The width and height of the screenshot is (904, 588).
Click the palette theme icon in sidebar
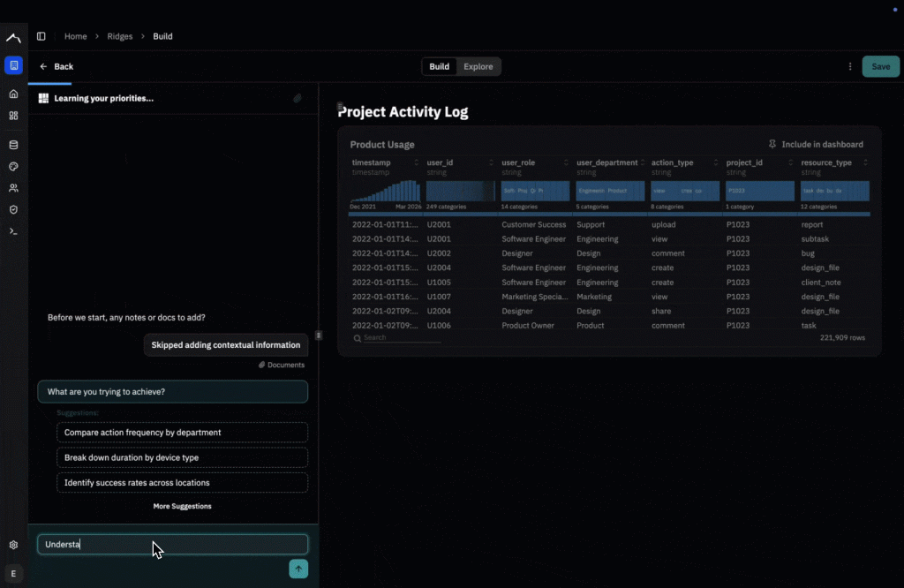[13, 166]
